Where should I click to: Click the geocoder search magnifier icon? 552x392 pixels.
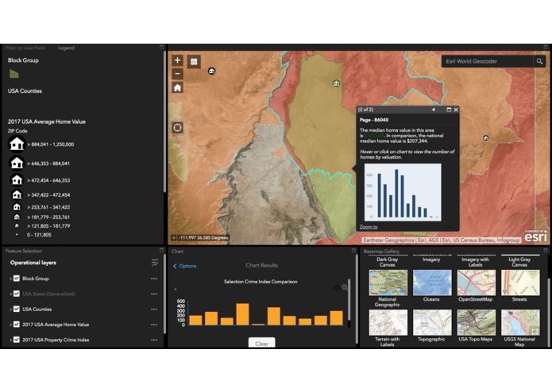point(539,62)
